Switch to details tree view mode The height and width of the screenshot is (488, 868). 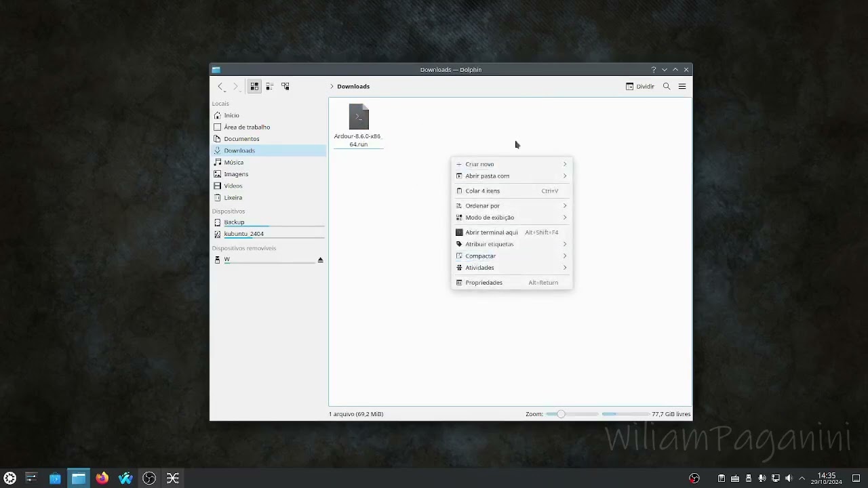coord(285,87)
